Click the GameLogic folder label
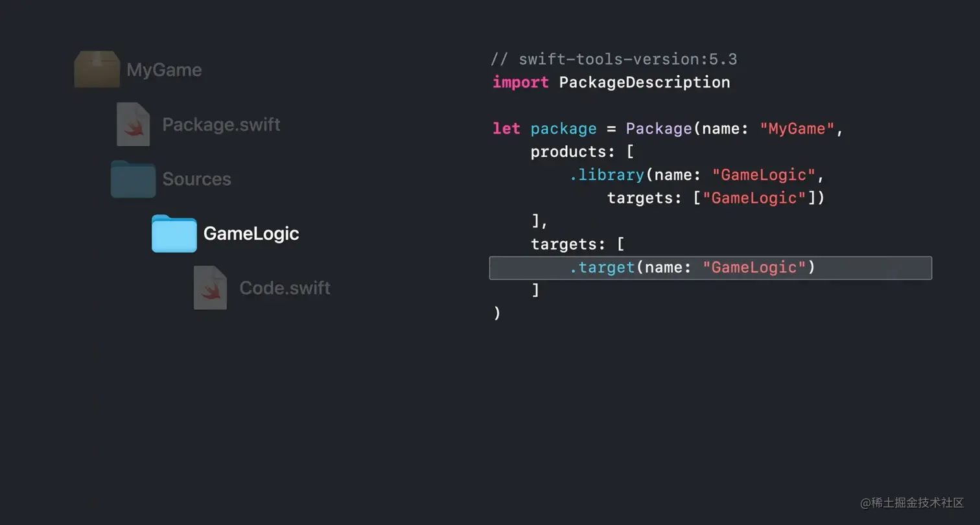Viewport: 980px width, 525px height. 251,233
